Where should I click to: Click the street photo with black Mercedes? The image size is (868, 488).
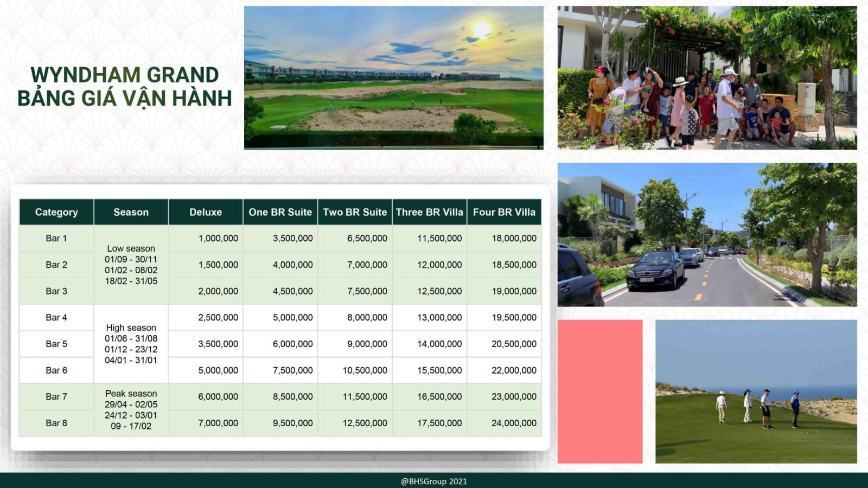[707, 234]
